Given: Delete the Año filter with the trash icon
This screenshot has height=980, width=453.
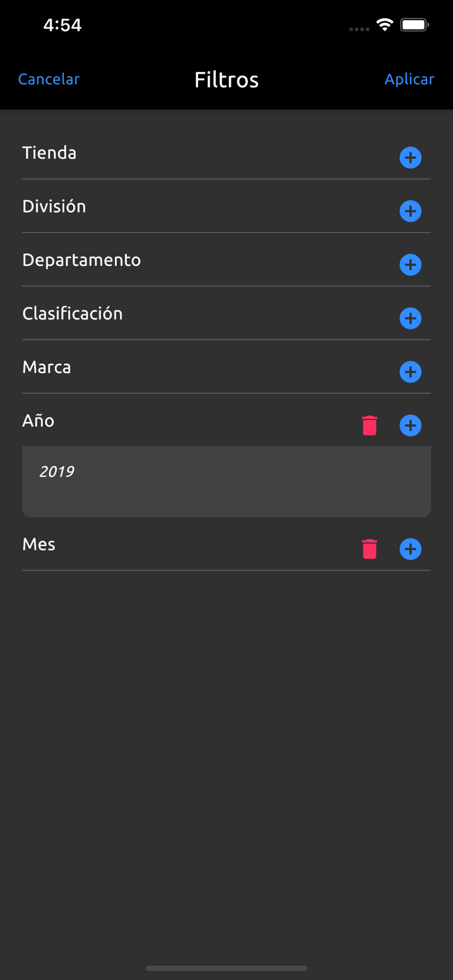Looking at the screenshot, I should click(x=370, y=425).
